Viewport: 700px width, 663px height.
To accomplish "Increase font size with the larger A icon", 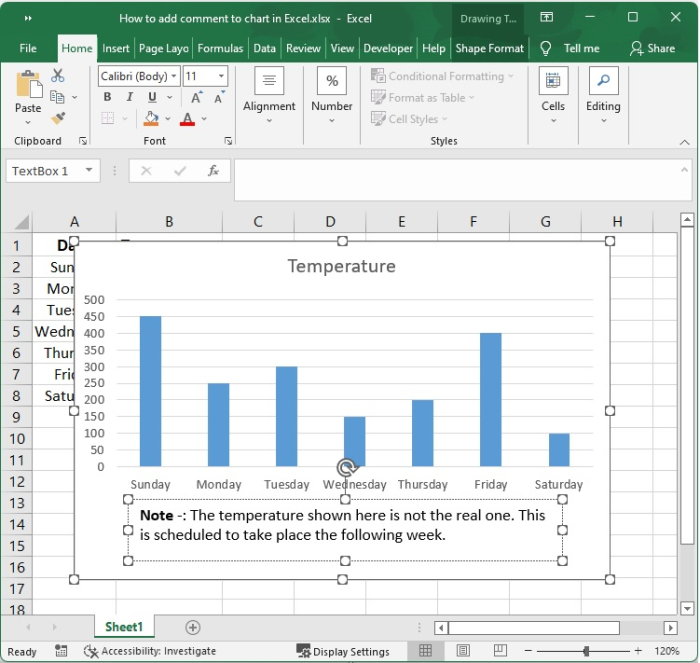I will (x=196, y=97).
